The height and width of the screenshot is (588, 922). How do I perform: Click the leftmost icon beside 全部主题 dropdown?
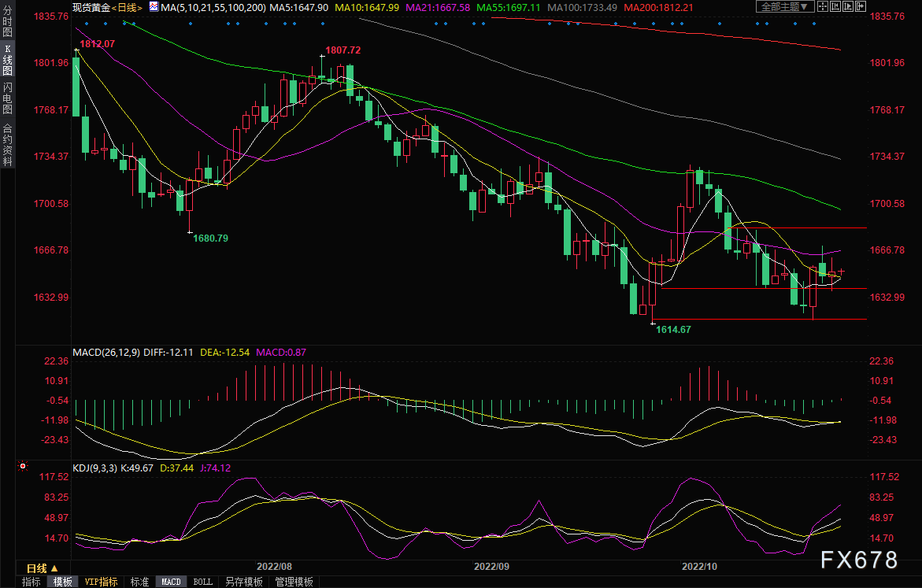[x=824, y=7]
